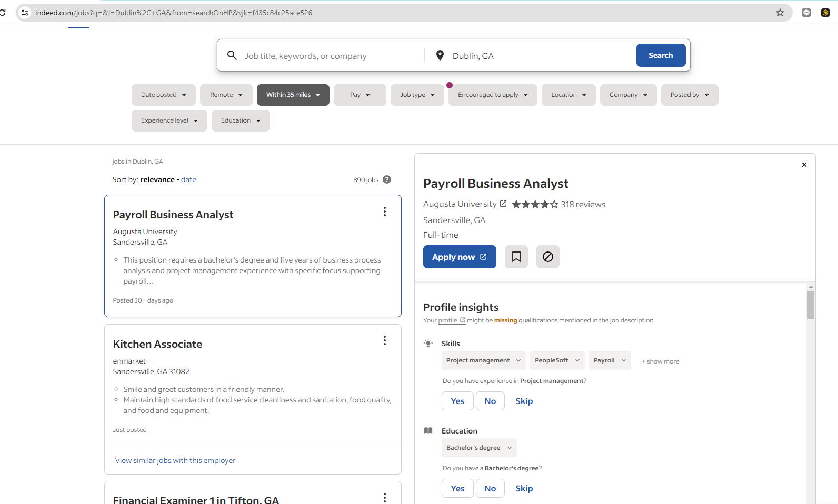Viewport: 838px width, 504px height.
Task: Open the site information icon in address bar
Action: [25, 13]
